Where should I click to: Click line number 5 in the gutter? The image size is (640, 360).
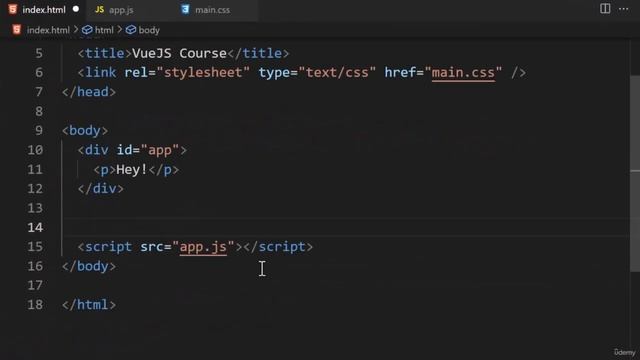click(x=39, y=53)
